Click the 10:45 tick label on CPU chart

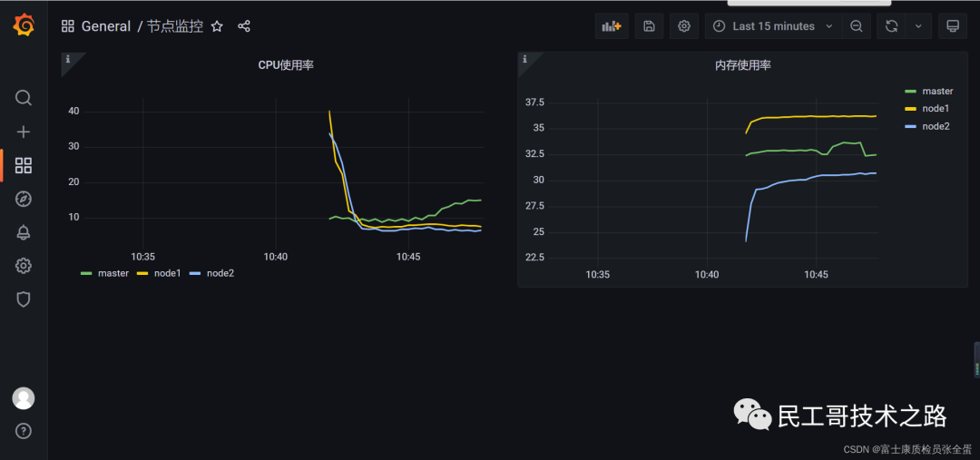408,256
